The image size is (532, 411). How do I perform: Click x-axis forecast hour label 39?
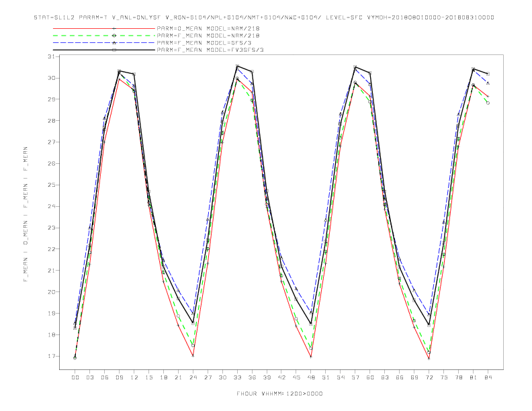pos(267,377)
